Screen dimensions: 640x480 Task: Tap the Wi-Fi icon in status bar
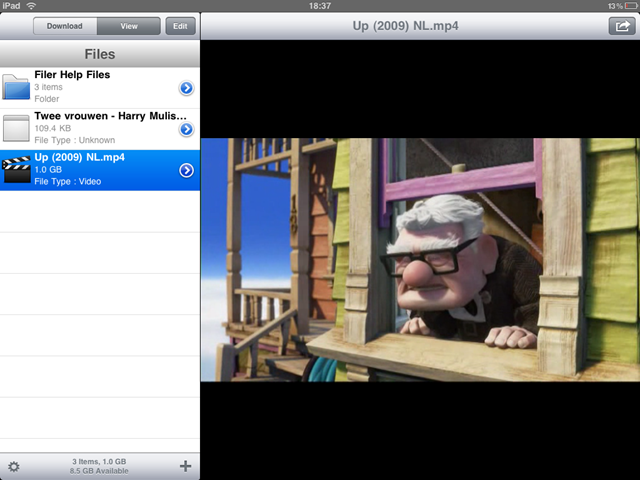click(x=31, y=6)
